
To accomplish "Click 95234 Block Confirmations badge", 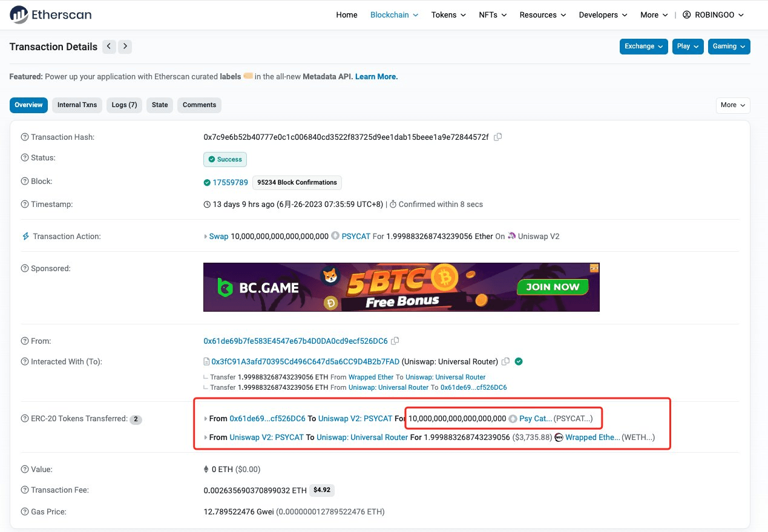I will pyautogui.click(x=297, y=182).
